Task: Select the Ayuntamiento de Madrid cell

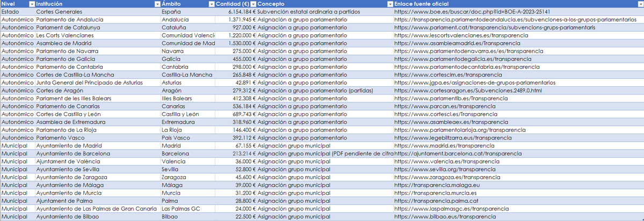Action: click(98, 145)
